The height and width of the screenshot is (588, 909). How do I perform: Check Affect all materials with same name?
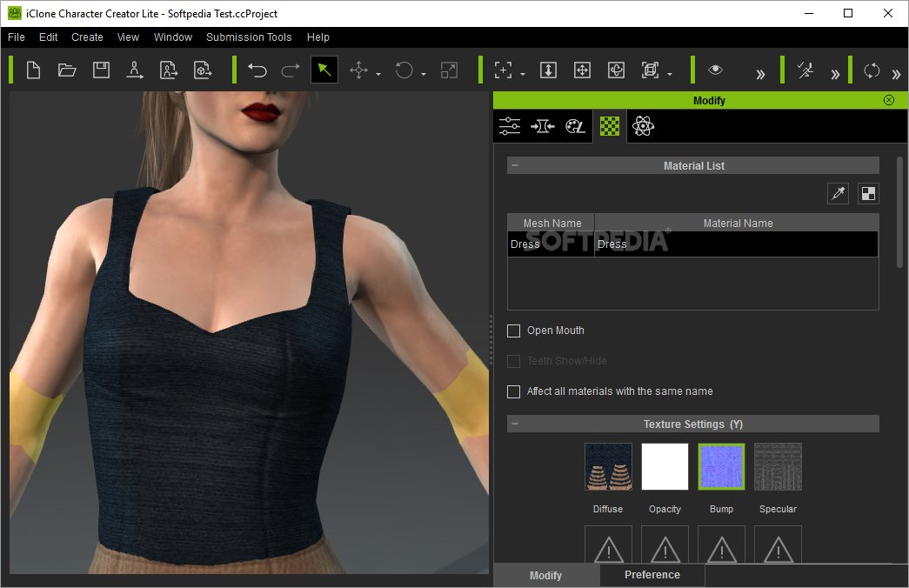[513, 392]
